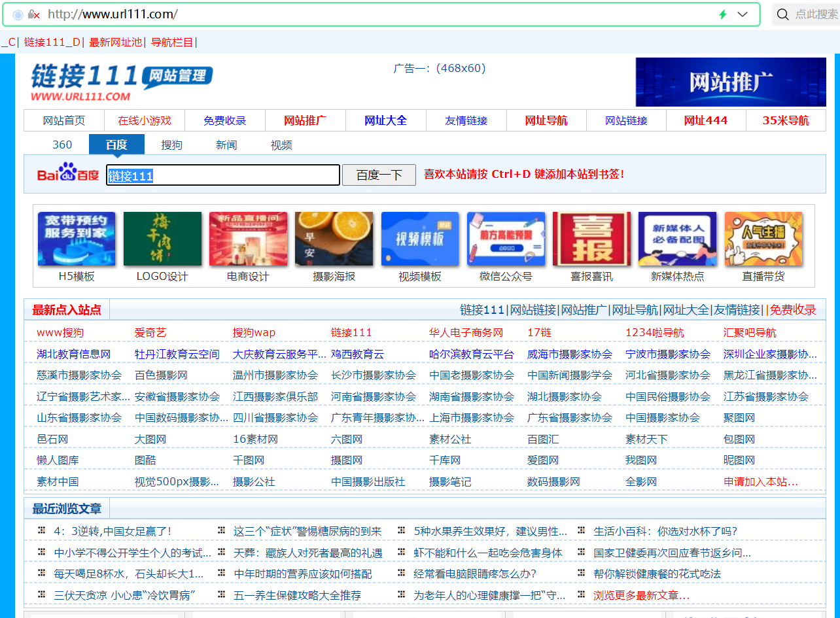This screenshot has height=618, width=840.
Task: Open the www搜狗 site link
Action: [60, 333]
